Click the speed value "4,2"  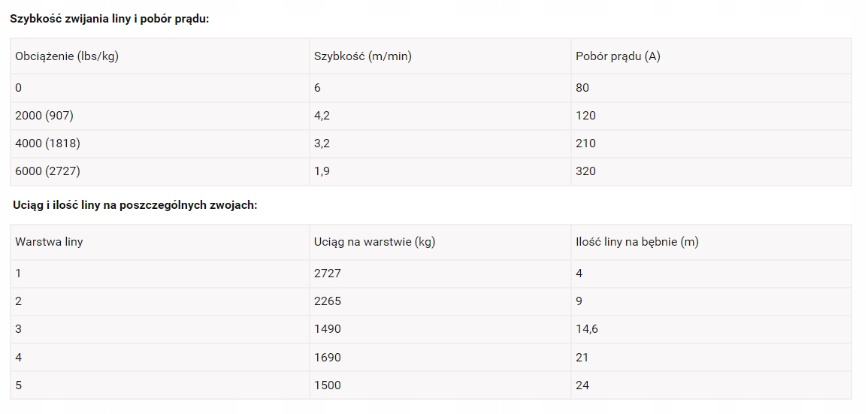[x=322, y=116]
